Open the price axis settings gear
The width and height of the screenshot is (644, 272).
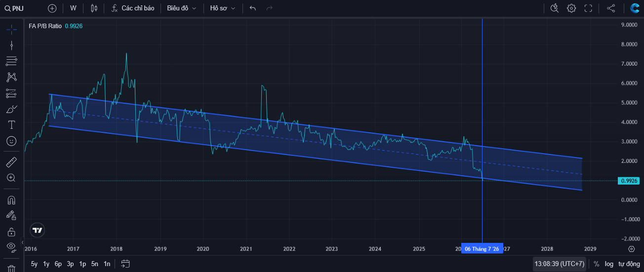click(632, 249)
